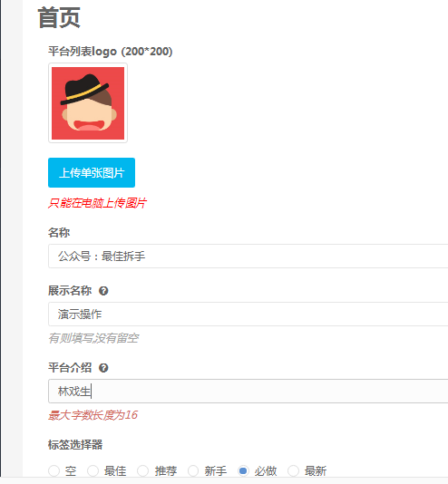Click inside the 平台介绍 input field

click(x=248, y=391)
